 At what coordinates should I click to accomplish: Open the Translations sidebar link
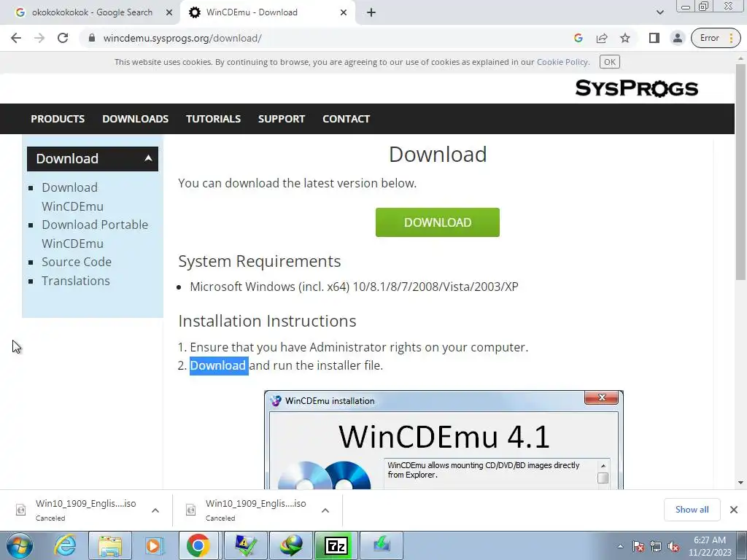[75, 281]
